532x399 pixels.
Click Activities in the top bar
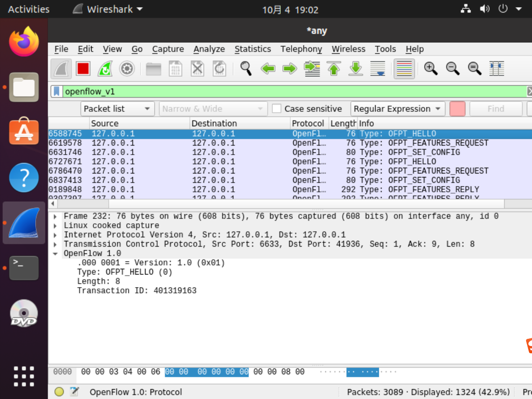[x=28, y=9]
